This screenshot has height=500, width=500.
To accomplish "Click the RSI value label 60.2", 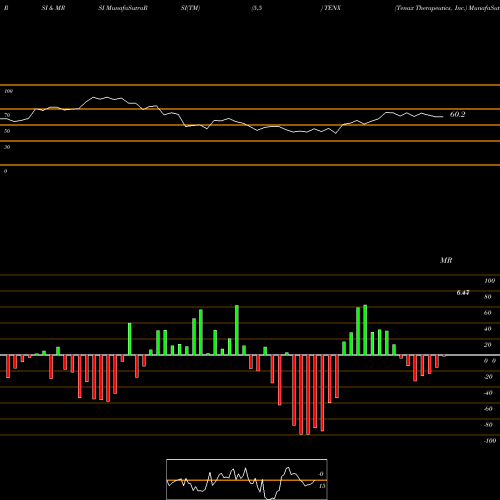I will (457, 114).
